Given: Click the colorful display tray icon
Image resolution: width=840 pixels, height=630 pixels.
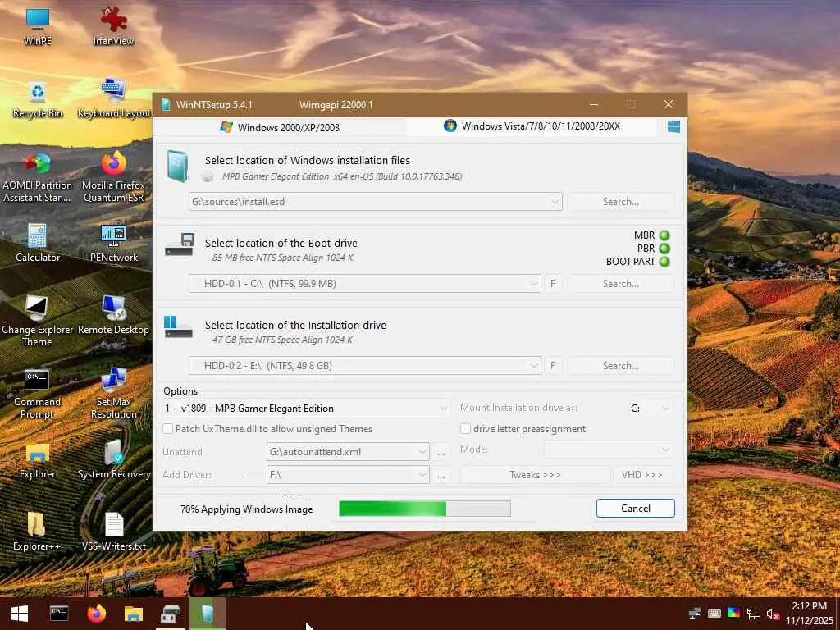Looking at the screenshot, I should (734, 614).
